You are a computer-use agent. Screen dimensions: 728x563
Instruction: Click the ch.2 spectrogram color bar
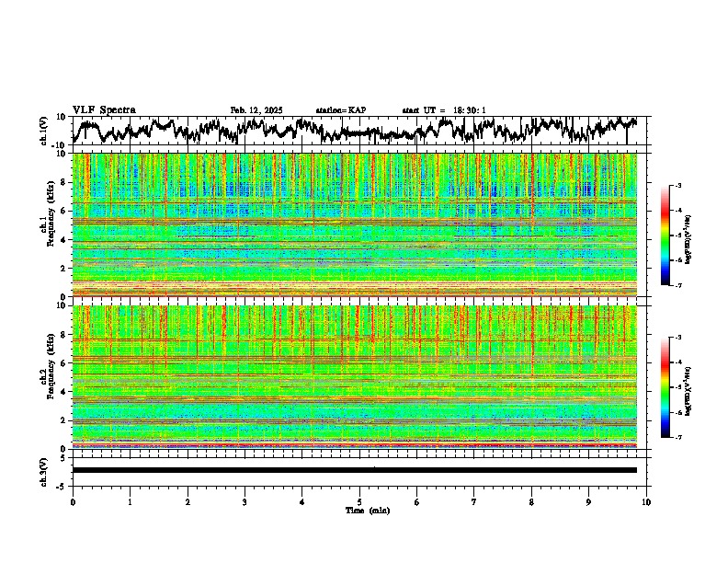point(665,387)
